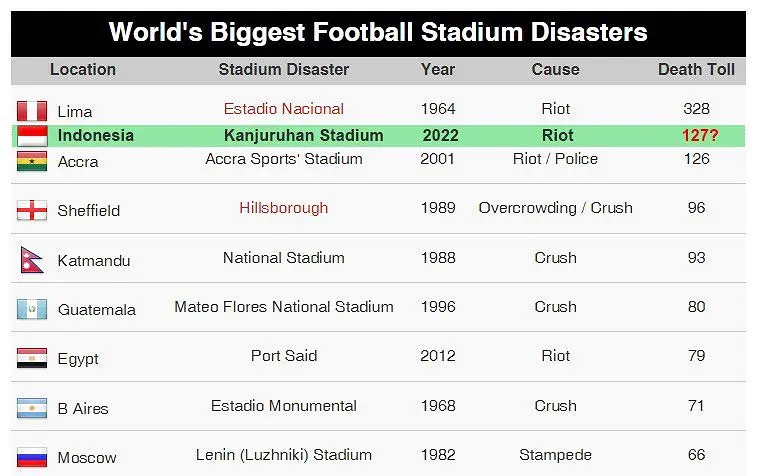Click the World's Biggest Football Stadium Disasters title
758x476 pixels.
click(x=378, y=32)
